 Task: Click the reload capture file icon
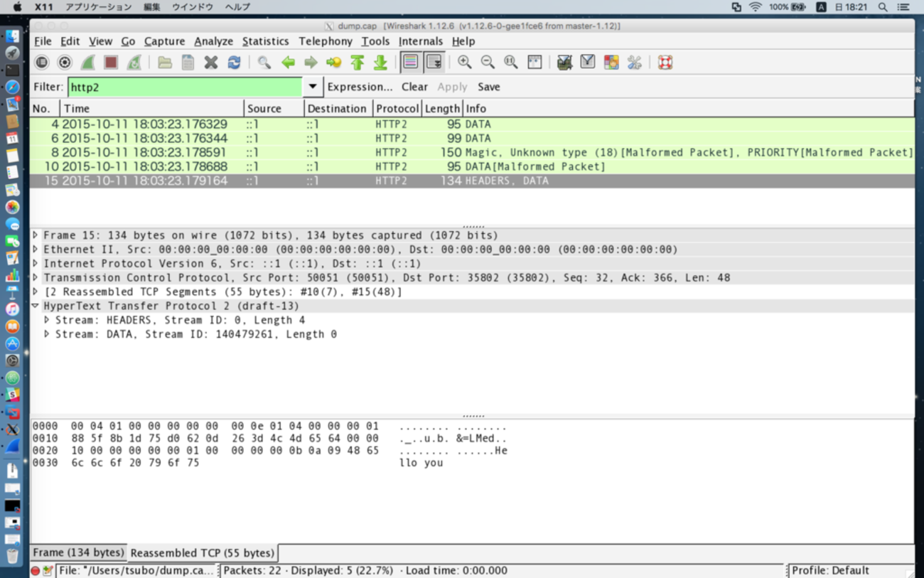coord(234,63)
